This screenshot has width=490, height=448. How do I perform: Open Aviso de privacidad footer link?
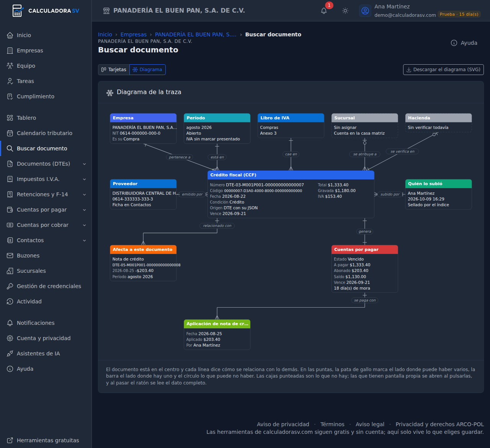283,424
